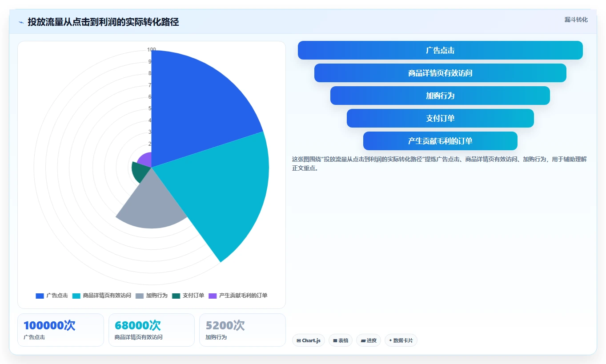Viewport: 606px width, 364px height.
Task: Click the chart description paragraph text
Action: coord(439,164)
